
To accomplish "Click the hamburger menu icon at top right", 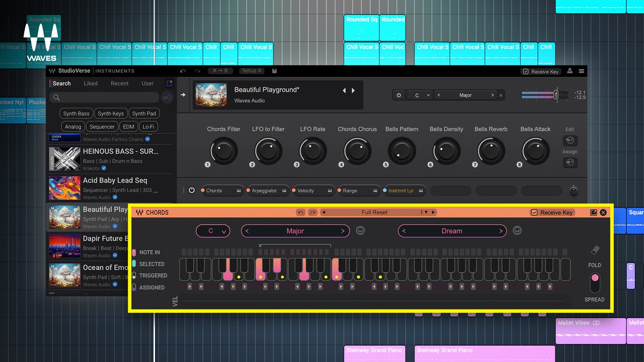I will coord(582,71).
